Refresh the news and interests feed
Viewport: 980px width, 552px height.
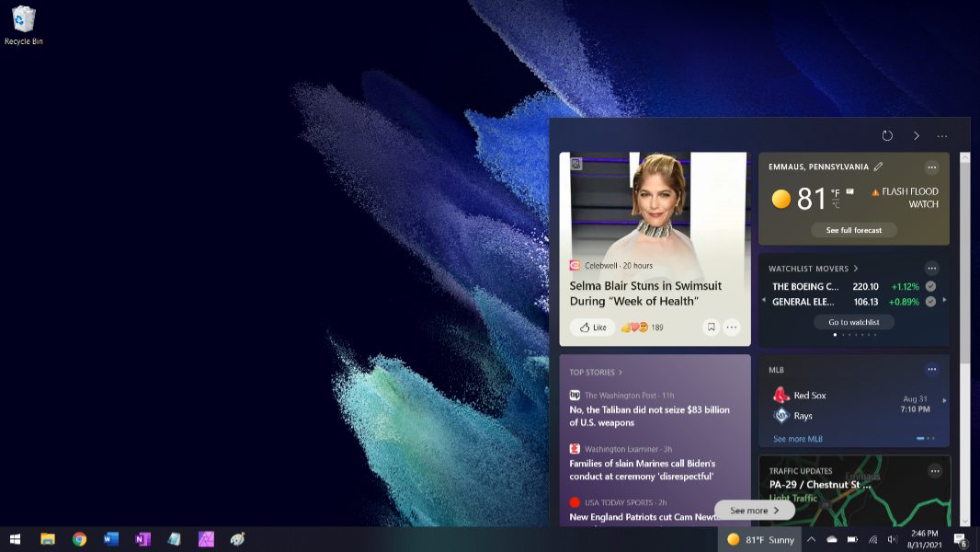pyautogui.click(x=887, y=136)
